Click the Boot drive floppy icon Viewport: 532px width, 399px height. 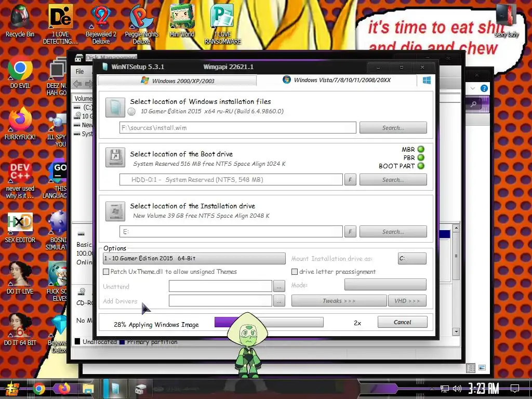115,157
